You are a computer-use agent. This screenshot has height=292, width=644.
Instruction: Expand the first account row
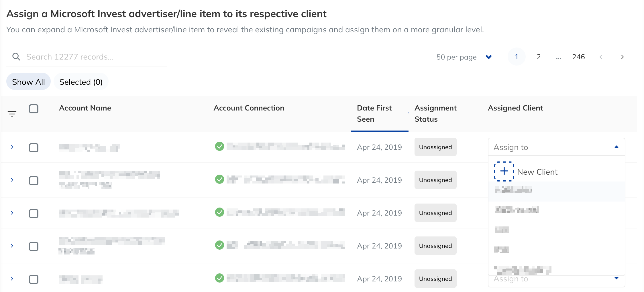coord(12,147)
